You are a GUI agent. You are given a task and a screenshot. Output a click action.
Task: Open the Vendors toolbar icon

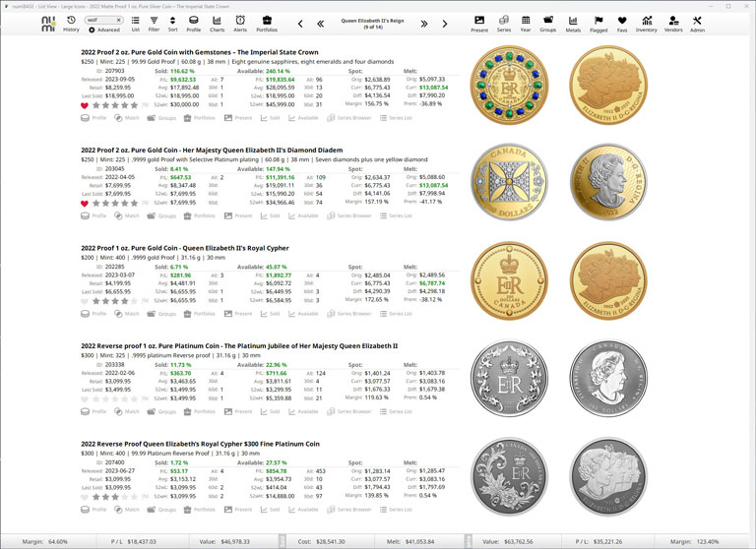[673, 24]
